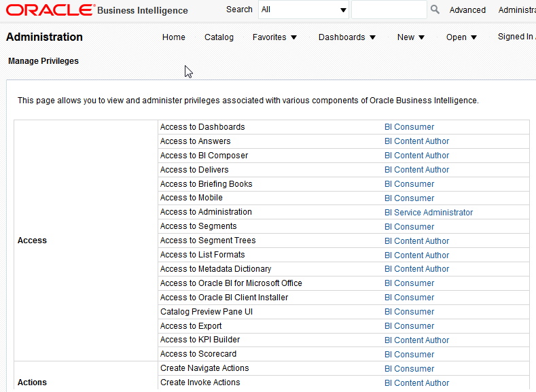536x392 pixels.
Task: Open BI Service Administrator privilege link
Action: tap(428, 213)
